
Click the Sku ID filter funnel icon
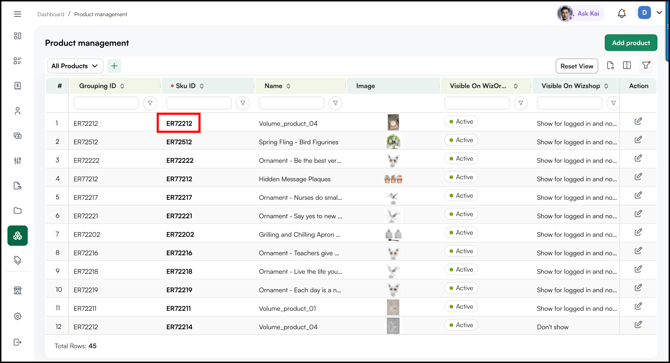click(243, 103)
